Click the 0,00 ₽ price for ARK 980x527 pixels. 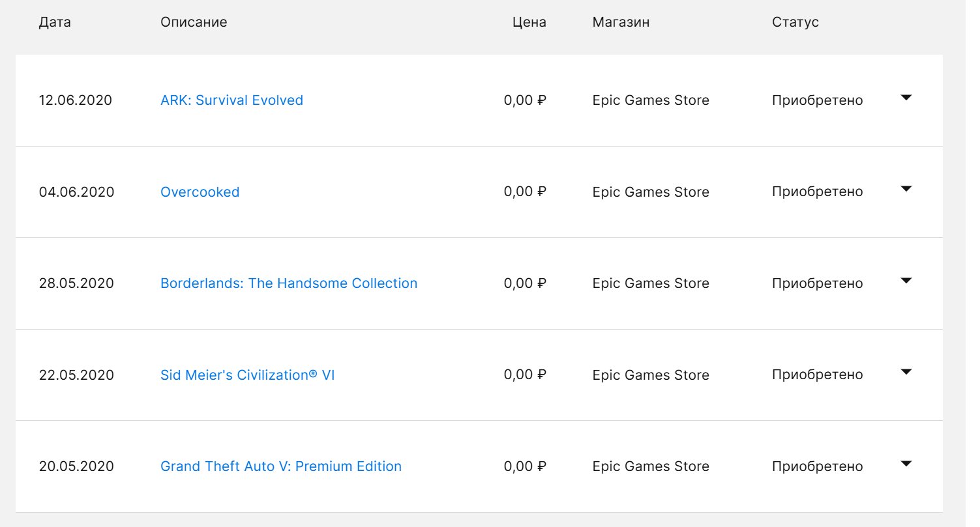pyautogui.click(x=525, y=100)
